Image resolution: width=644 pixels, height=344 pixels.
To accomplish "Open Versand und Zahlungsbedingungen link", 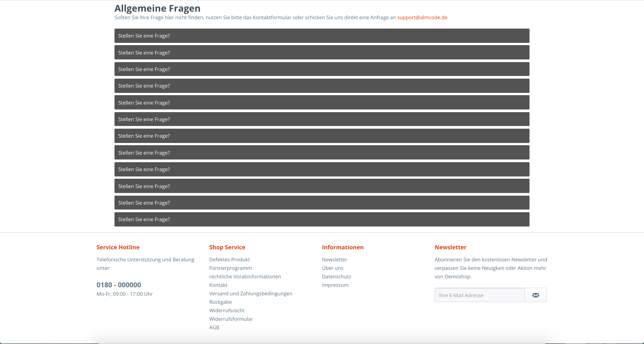I will tap(250, 294).
